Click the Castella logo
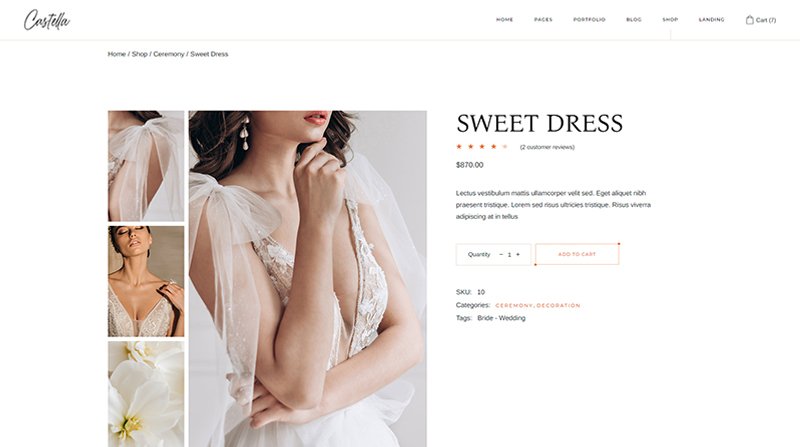 pos(47,20)
